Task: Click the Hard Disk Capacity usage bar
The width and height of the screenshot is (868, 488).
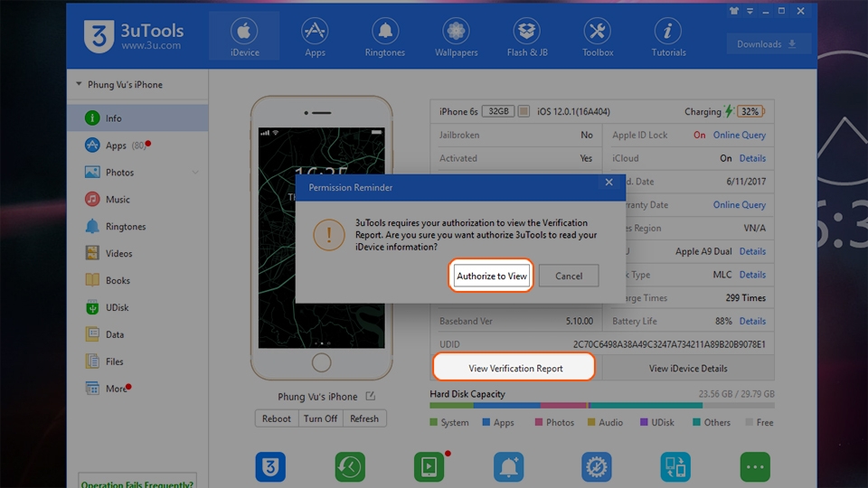Action: click(x=602, y=406)
